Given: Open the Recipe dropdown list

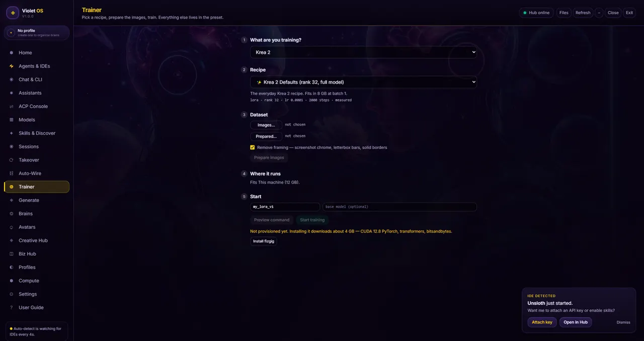Looking at the screenshot, I should tap(363, 82).
